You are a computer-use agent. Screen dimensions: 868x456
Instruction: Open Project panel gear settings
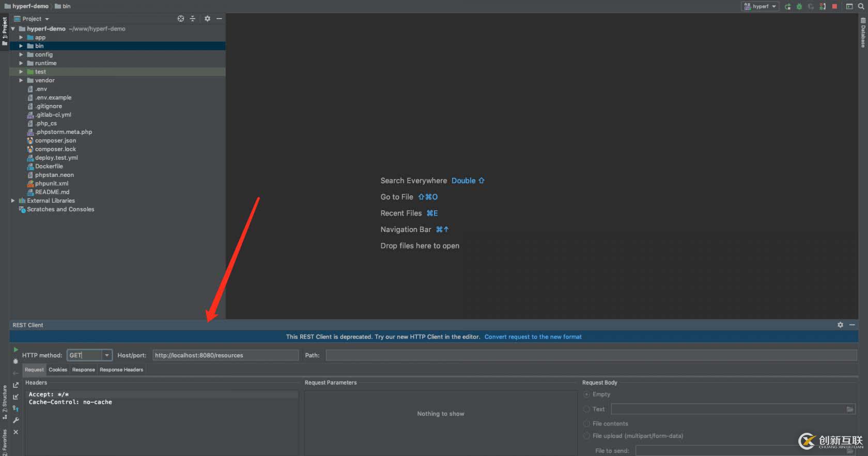pos(207,19)
